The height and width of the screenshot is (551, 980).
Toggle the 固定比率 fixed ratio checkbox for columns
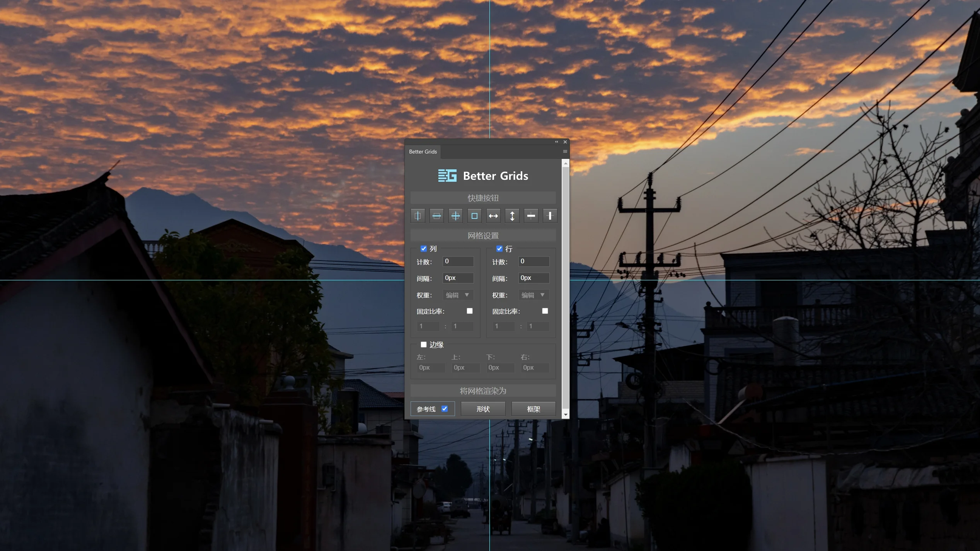(x=470, y=311)
